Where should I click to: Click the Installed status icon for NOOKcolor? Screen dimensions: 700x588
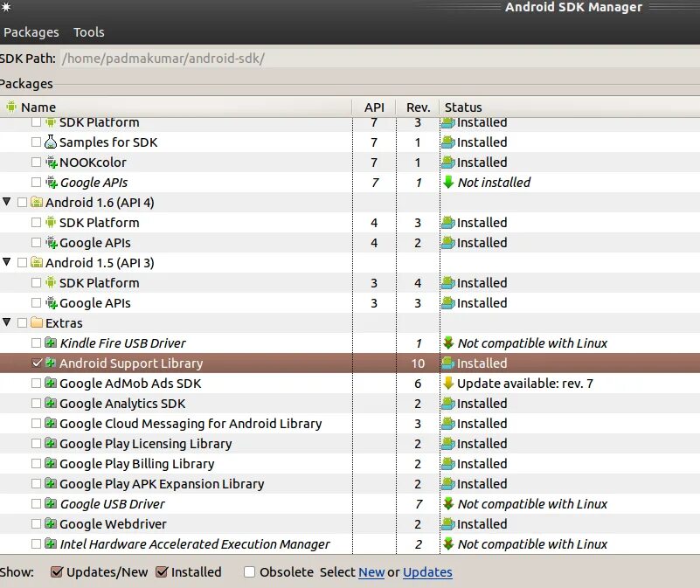pyautogui.click(x=448, y=162)
